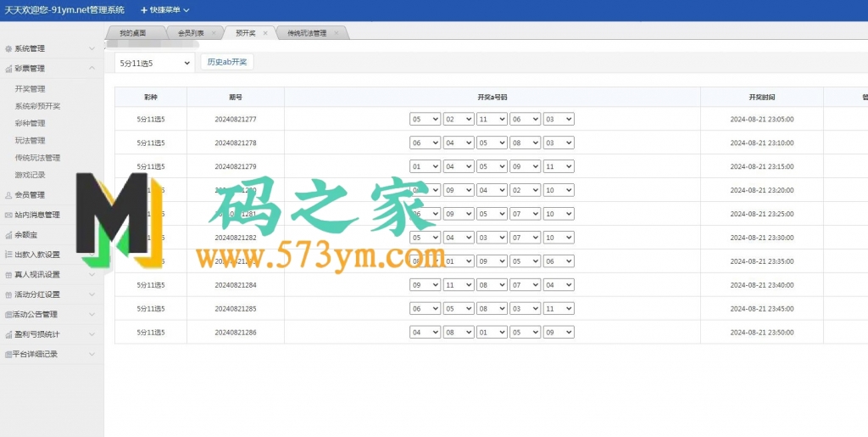Image resolution: width=868 pixels, height=437 pixels.
Task: Click the 开奖a号码 column header
Action: click(492, 97)
